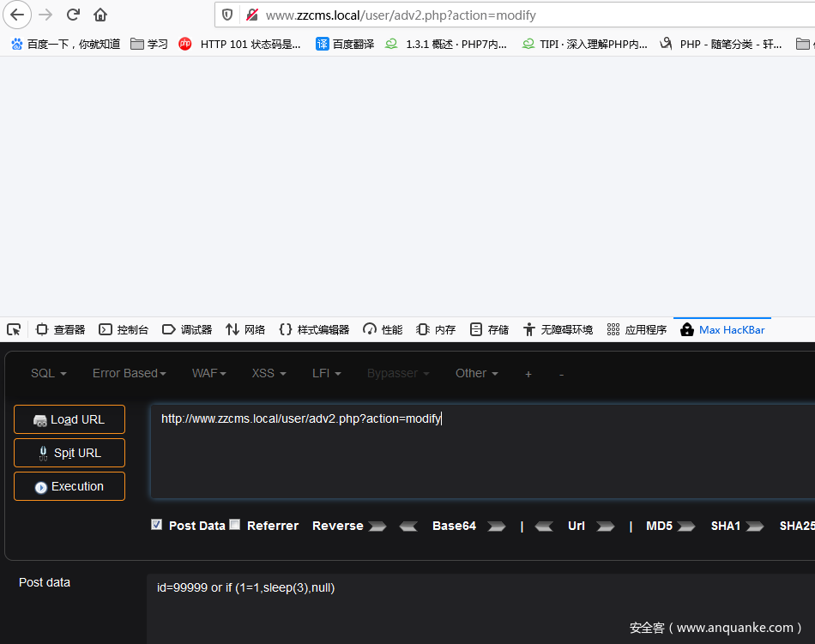The image size is (815, 644).
Task: Reload the page with refresh icon
Action: click(73, 15)
